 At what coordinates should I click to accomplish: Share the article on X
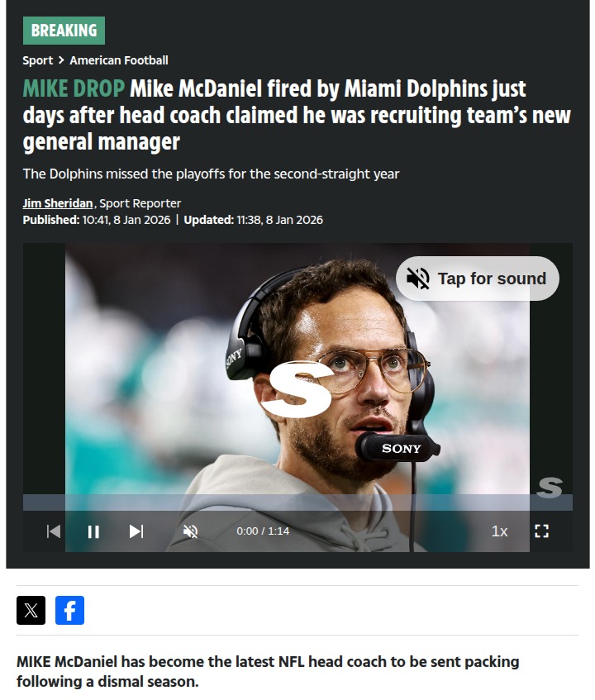[x=31, y=610]
